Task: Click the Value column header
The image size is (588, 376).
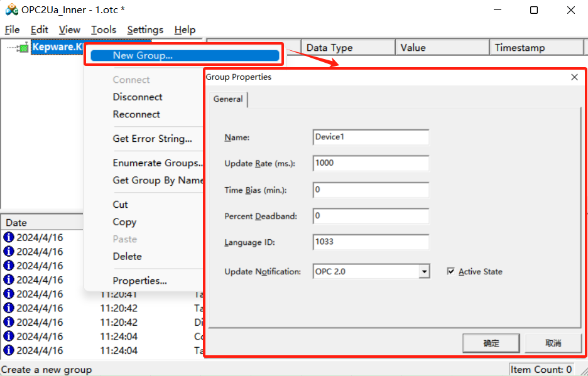Action: tap(442, 48)
